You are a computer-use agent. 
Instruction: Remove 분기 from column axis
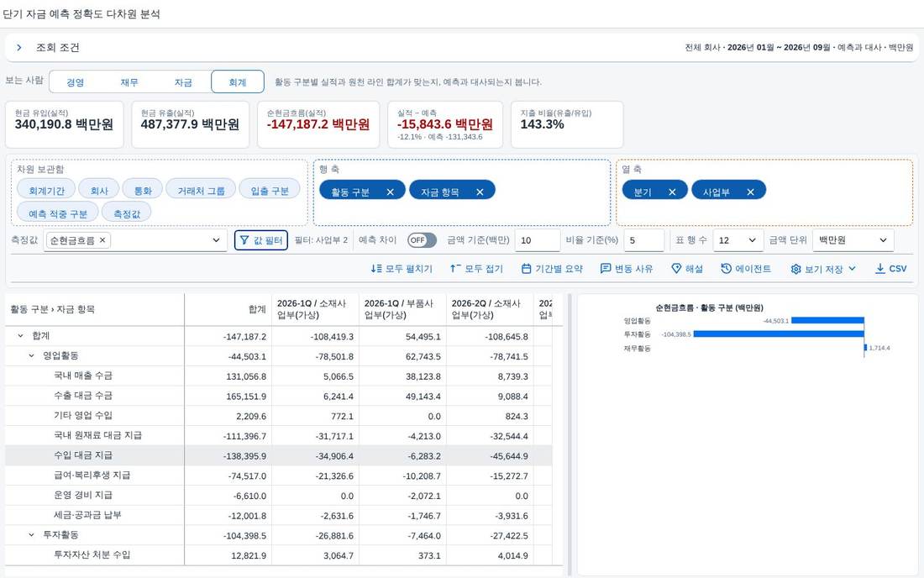click(672, 192)
